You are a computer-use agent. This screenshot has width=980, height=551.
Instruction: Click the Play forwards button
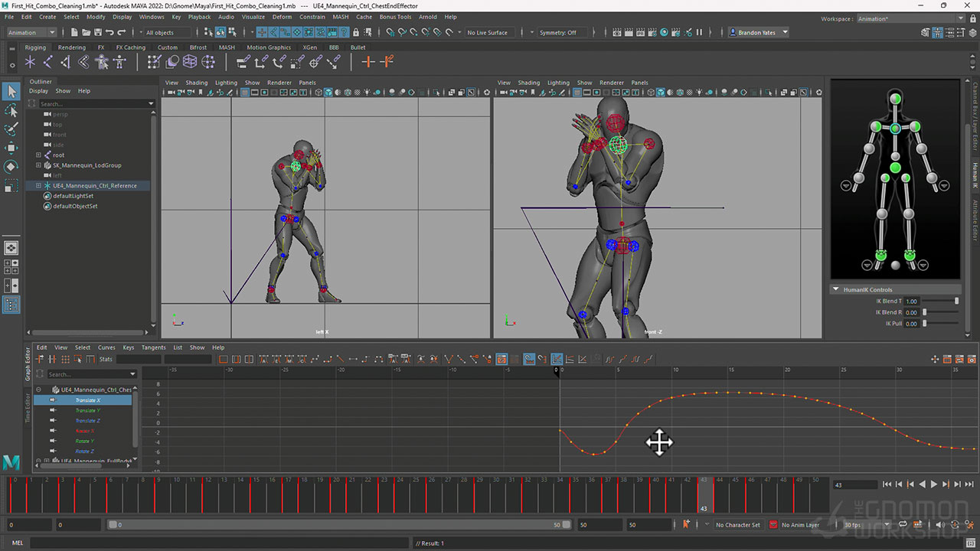point(934,484)
